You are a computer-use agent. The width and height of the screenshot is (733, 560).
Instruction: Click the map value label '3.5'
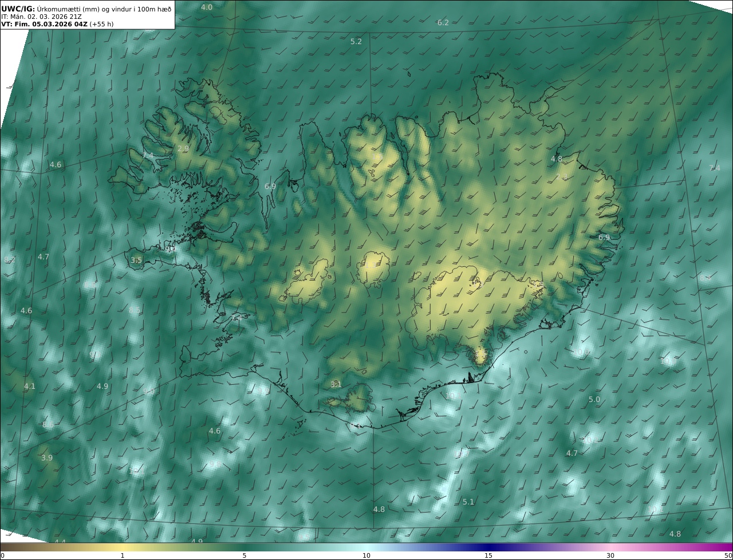[136, 261]
